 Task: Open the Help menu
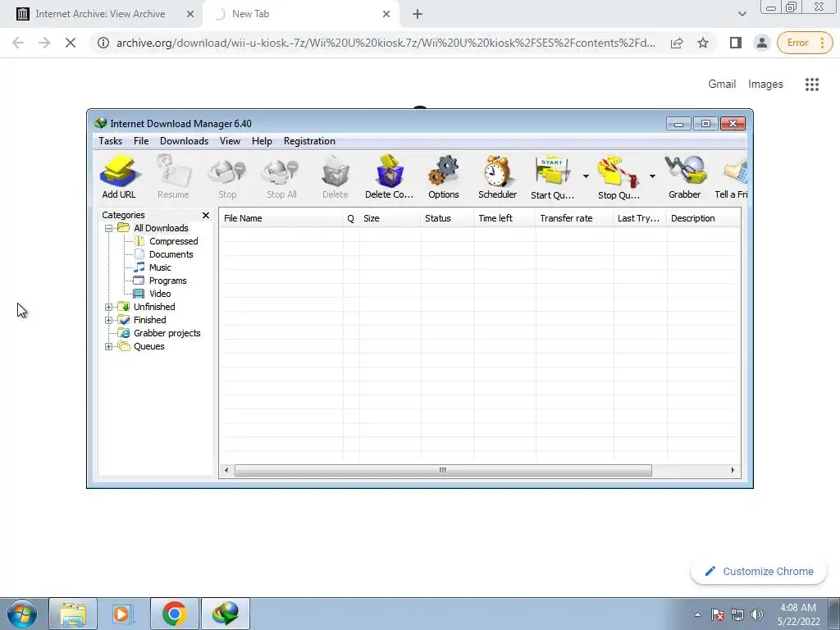pos(262,141)
